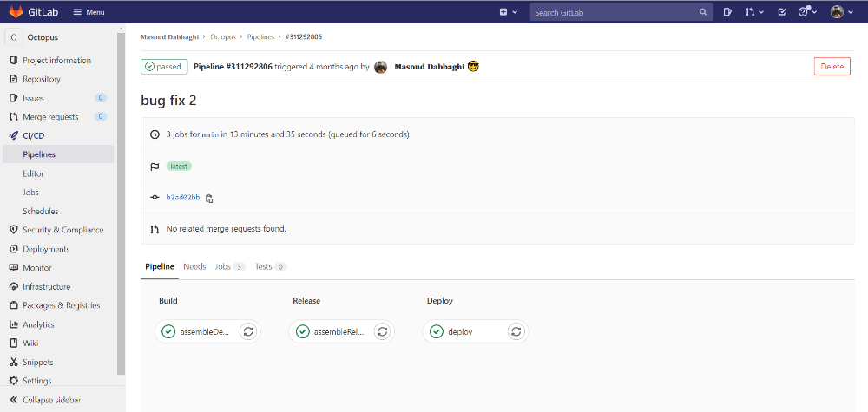Click the Project information icon
868x412 pixels.
[x=14, y=60]
